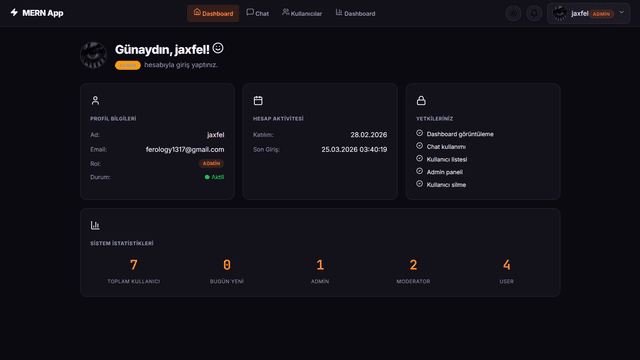
Task: Click the jaxfel avatar in the top bar
Action: [x=560, y=13]
